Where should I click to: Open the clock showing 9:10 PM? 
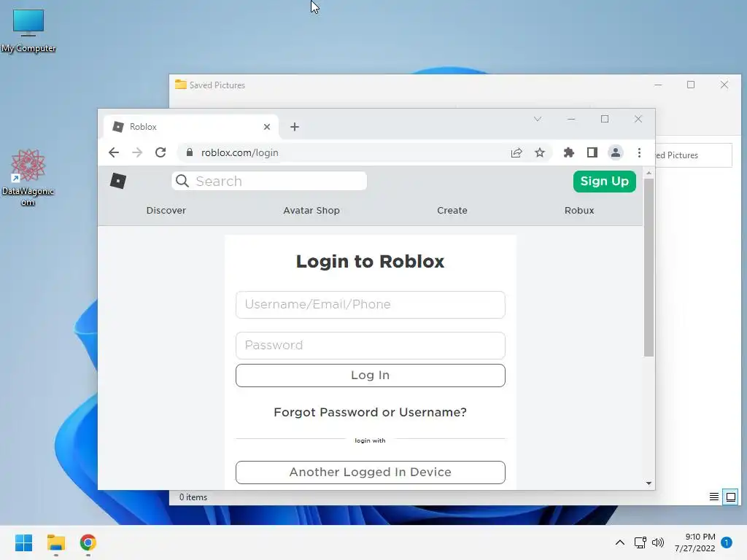coord(695,542)
